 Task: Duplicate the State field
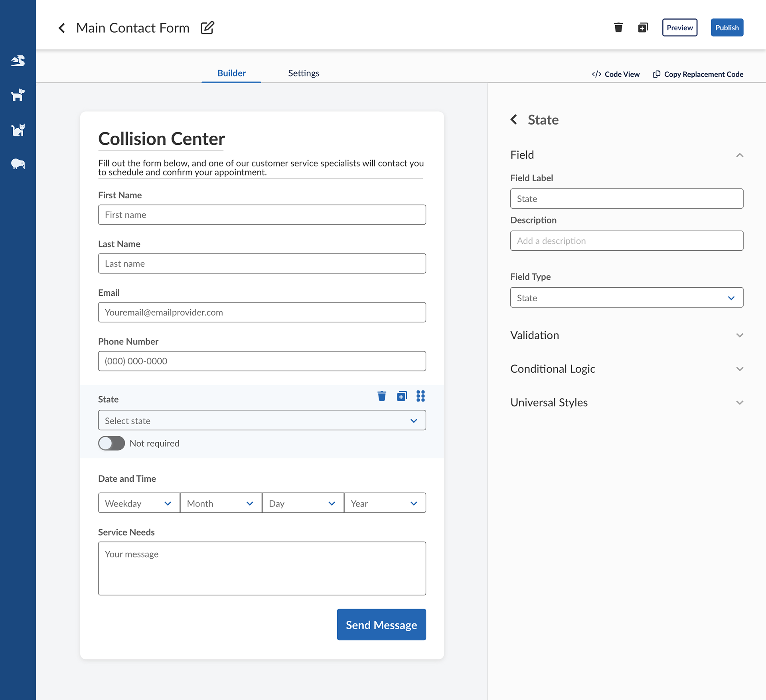click(402, 396)
